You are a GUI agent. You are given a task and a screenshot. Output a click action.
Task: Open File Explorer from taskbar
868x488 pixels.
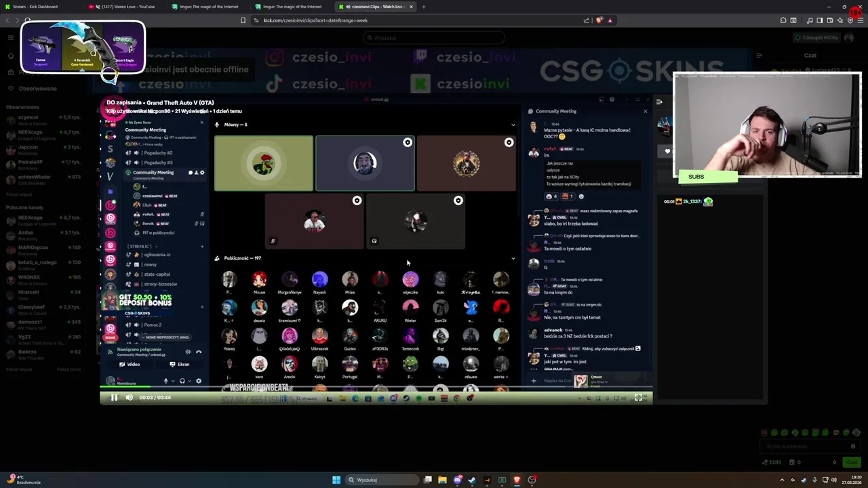pyautogui.click(x=442, y=480)
